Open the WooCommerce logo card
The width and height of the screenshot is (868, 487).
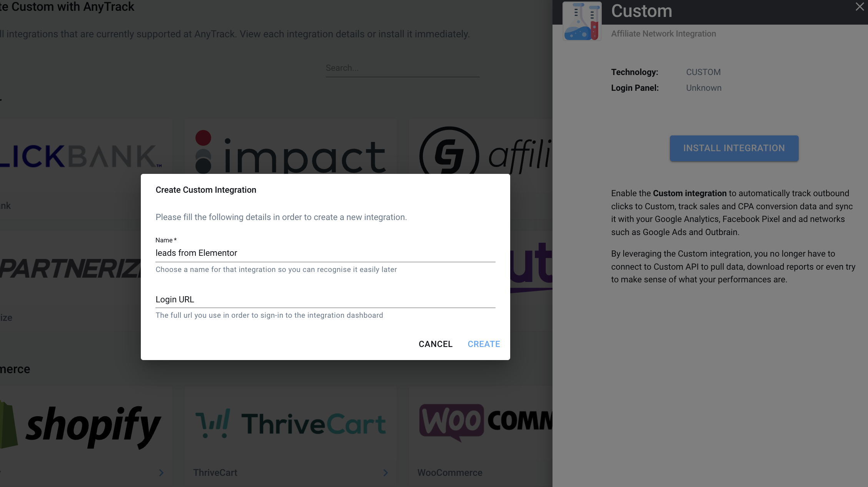click(486, 422)
